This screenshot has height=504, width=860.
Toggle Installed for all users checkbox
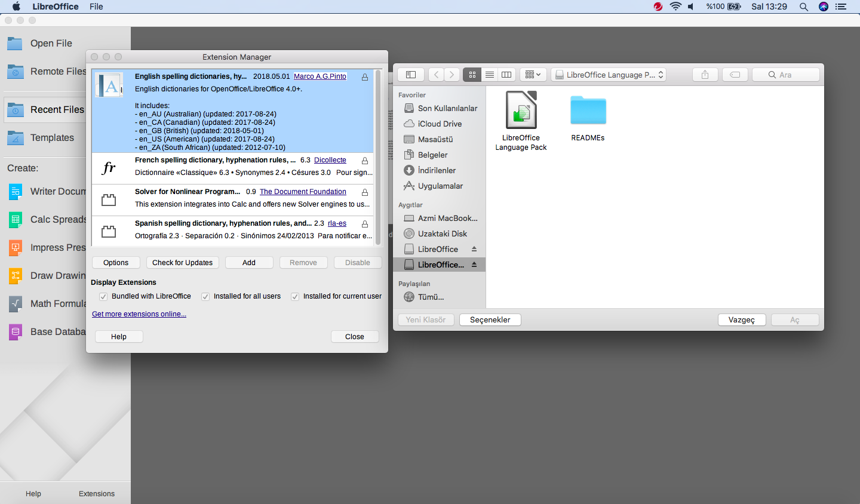tap(205, 297)
